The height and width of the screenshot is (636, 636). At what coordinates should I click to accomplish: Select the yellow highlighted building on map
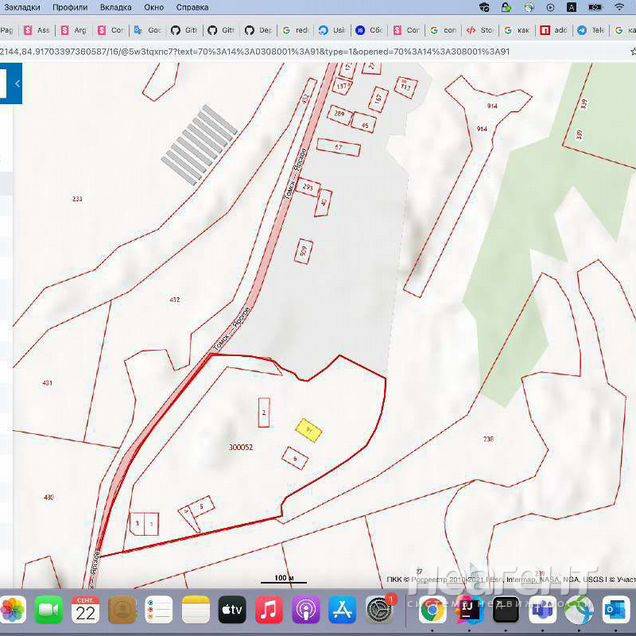pyautogui.click(x=309, y=430)
